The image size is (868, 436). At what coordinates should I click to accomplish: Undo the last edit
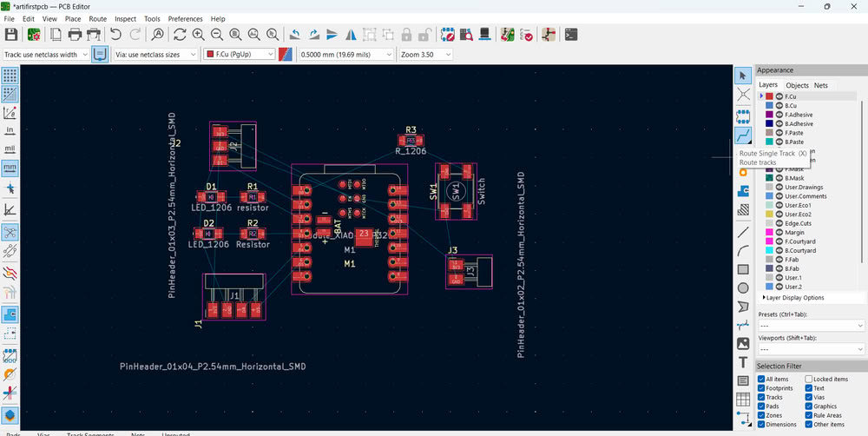coord(115,35)
